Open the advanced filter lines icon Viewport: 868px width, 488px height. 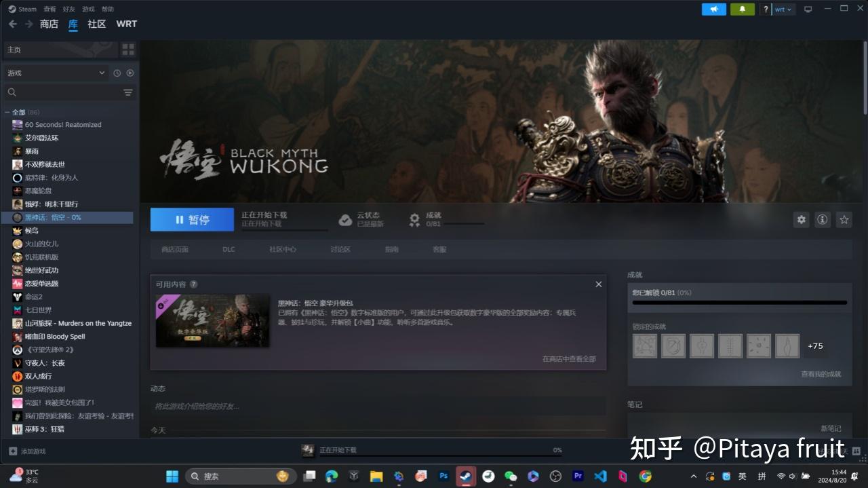[128, 92]
